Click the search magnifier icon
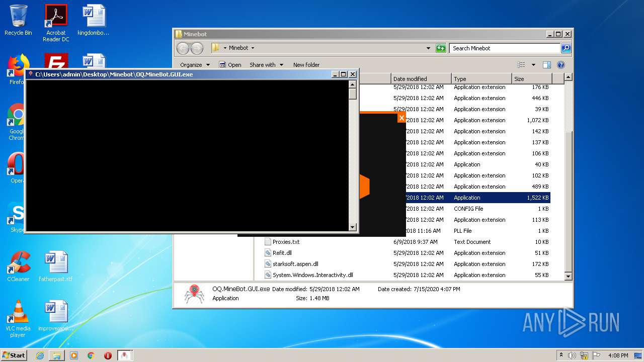Screen dimensions: 644x362 click(x=566, y=48)
